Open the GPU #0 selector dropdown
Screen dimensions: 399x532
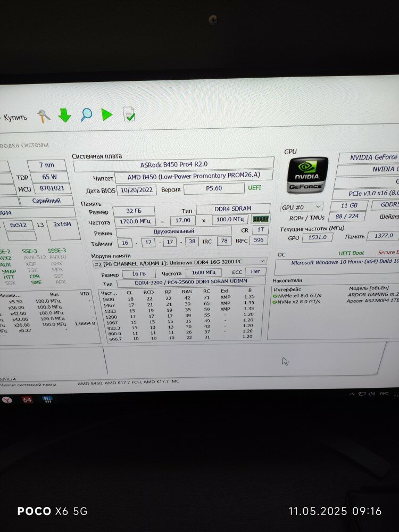click(302, 206)
